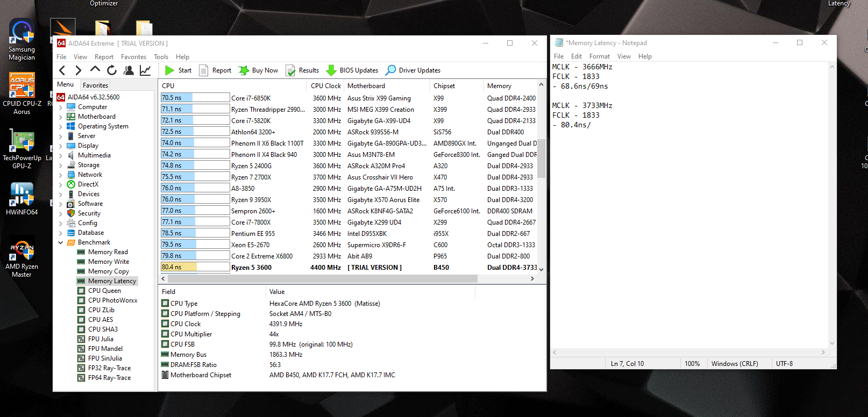Open HWiNFO64 desktop icon
The width and height of the screenshot is (868, 417).
click(x=22, y=199)
